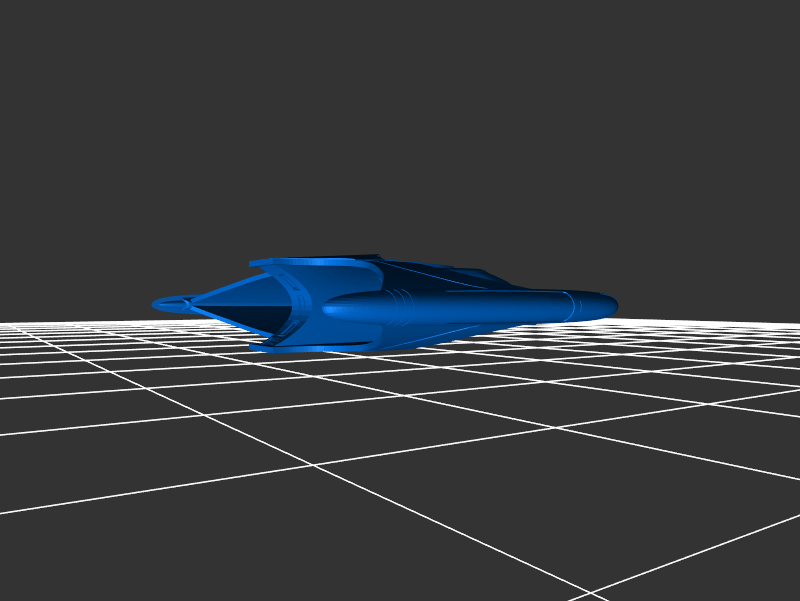Image resolution: width=800 pixels, height=601 pixels.
Task: Select the pointed tip at the model's left end
Action: [162, 303]
